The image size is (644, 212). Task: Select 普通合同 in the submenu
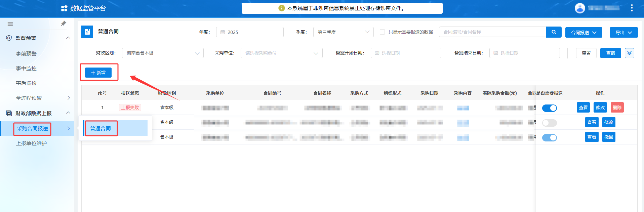click(100, 129)
